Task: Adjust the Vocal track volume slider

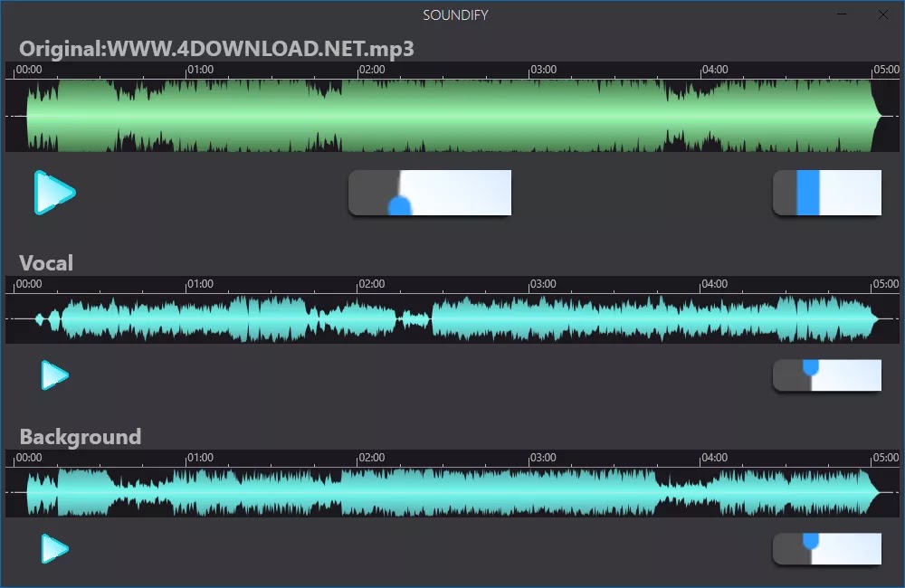Action: coord(827,375)
